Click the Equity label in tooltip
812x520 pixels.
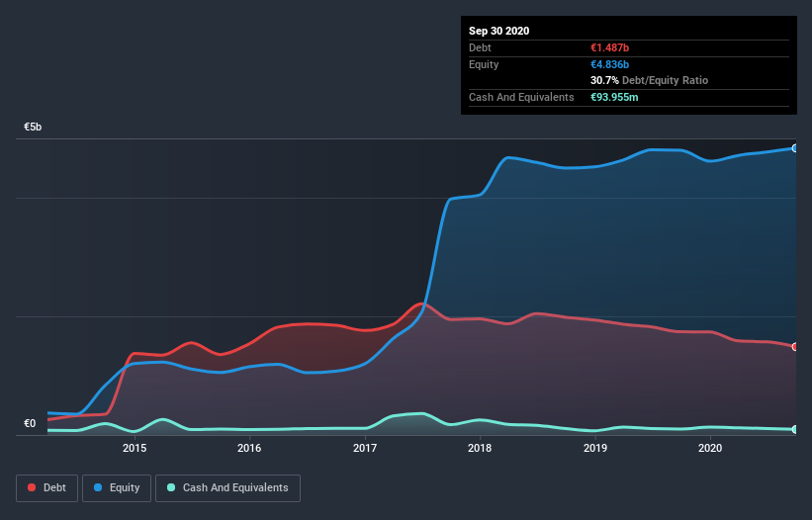(484, 64)
